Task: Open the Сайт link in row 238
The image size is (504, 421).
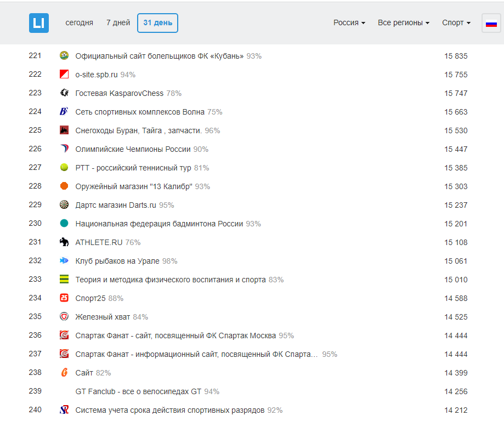Action: click(84, 373)
